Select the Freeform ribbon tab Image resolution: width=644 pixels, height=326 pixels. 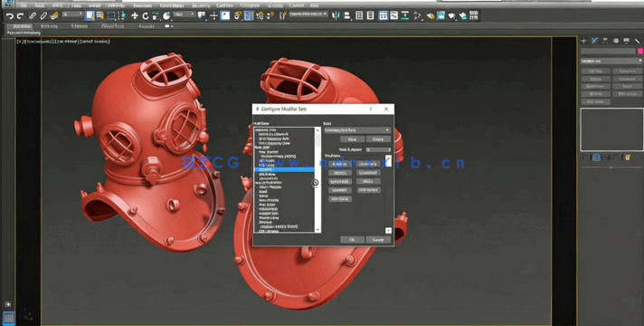click(49, 26)
